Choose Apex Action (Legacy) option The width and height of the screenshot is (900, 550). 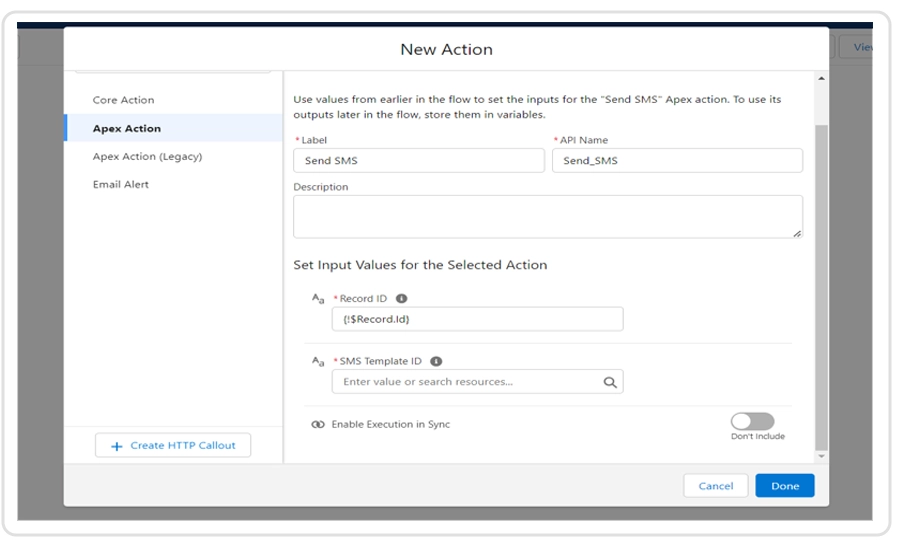[x=147, y=156]
